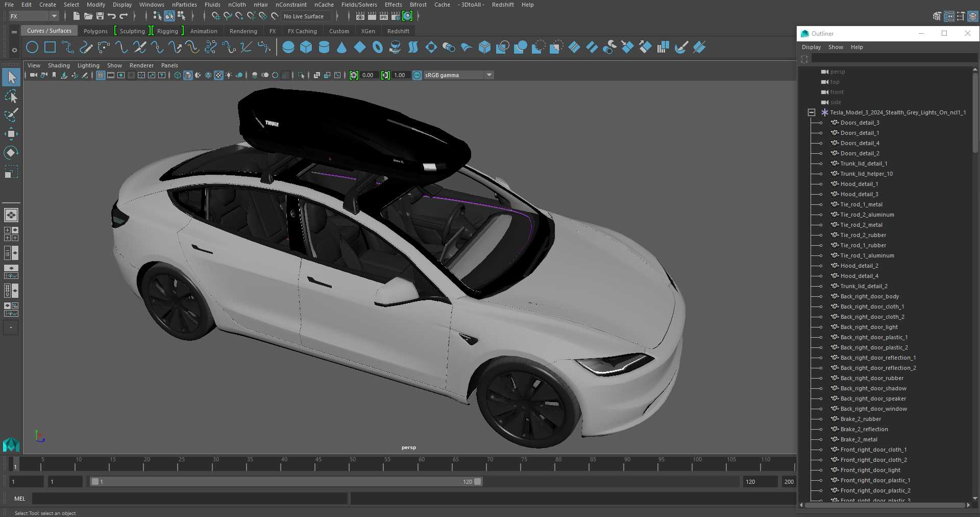
Task: Switch to the Polygons shelf tab
Action: (95, 31)
